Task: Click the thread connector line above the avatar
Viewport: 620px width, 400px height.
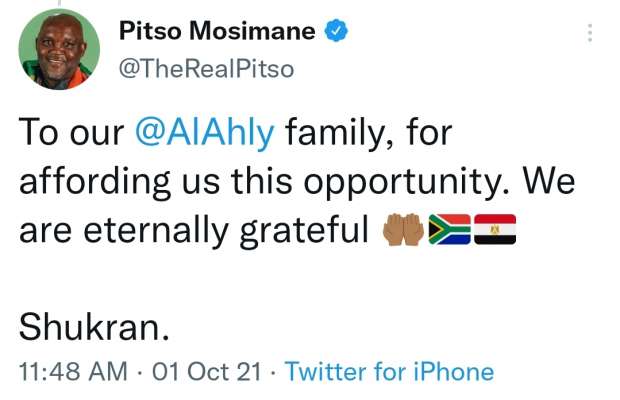Action: point(59,3)
